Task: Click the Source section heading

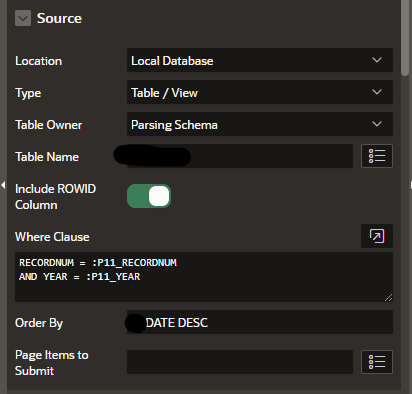Action: point(59,18)
